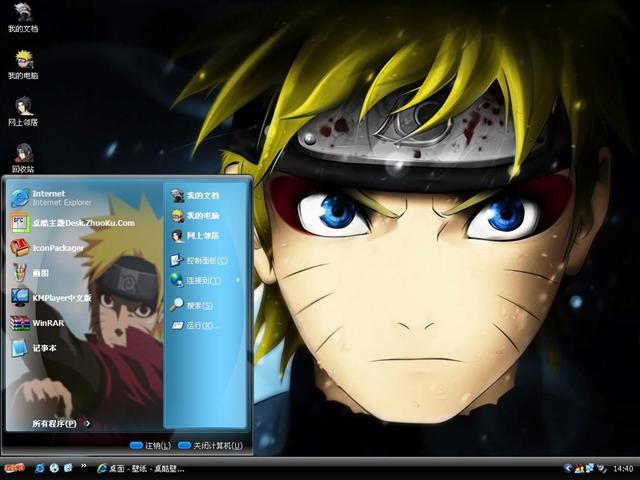This screenshot has height=480, width=640.
Task: Select 我的电脑 in start menu right pane
Action: [x=195, y=216]
